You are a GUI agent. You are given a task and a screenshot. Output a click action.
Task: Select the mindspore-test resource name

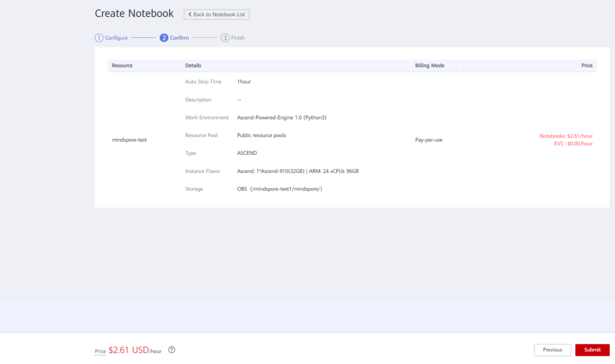tap(130, 140)
